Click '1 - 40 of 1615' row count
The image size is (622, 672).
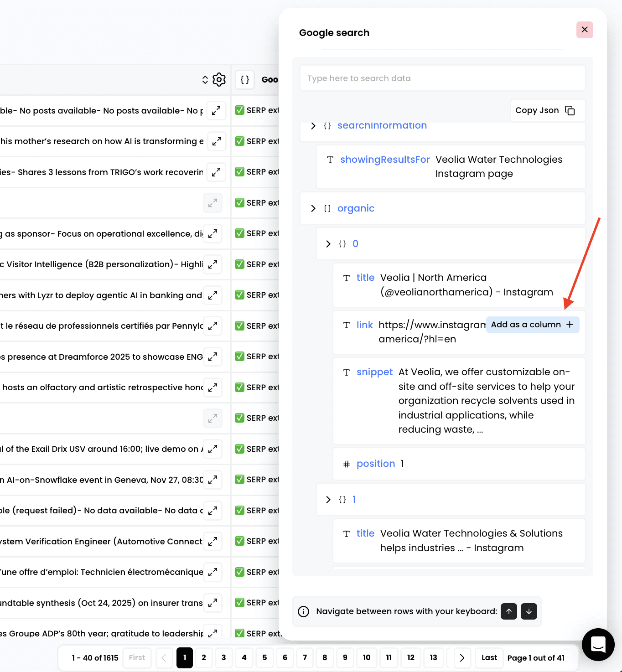95,658
